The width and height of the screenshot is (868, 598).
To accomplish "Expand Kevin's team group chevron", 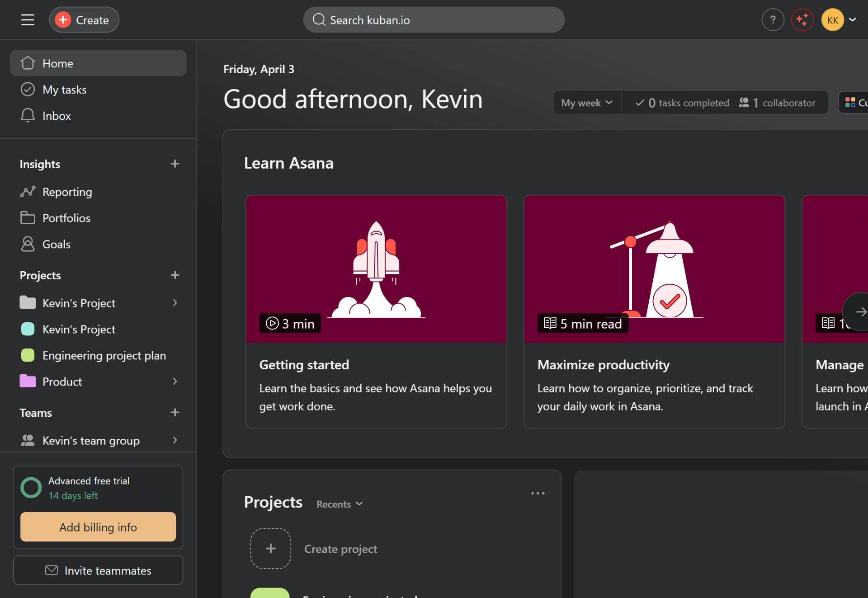I will click(x=175, y=440).
